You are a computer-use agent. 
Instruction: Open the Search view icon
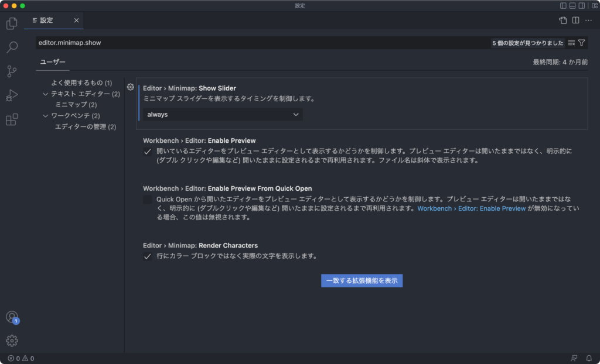12,48
